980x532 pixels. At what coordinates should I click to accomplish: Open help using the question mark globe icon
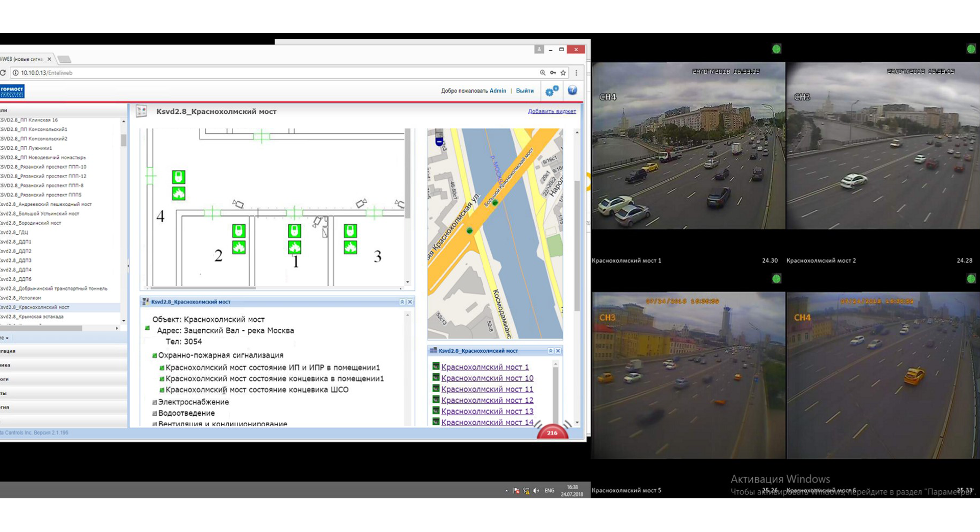click(x=572, y=91)
